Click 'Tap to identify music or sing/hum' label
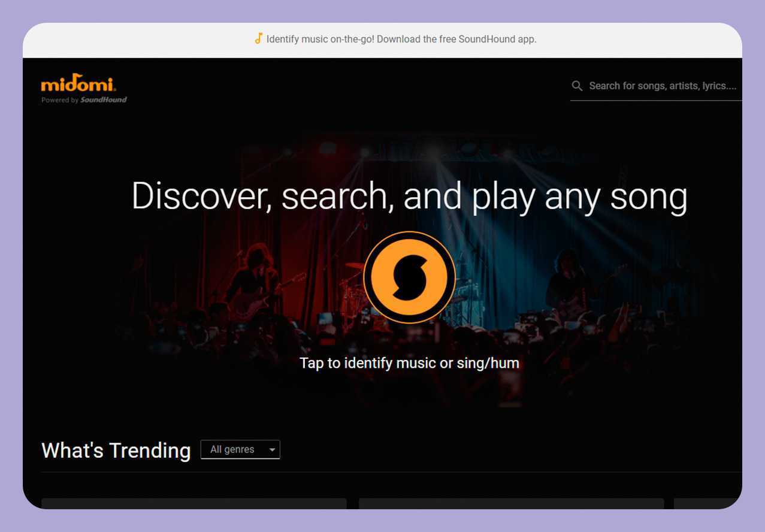765x532 pixels. coord(409,363)
